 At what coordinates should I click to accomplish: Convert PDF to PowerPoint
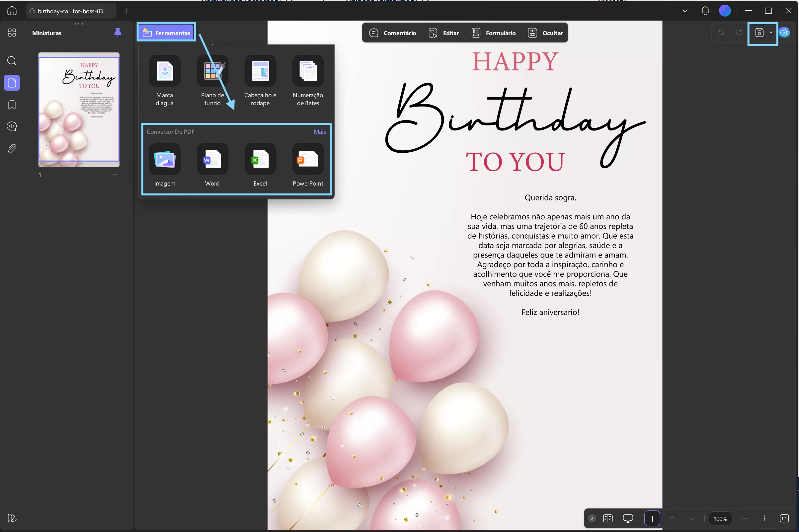(308, 165)
